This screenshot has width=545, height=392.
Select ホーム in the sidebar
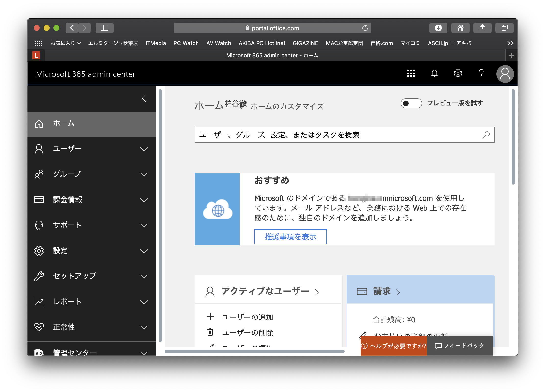click(64, 123)
